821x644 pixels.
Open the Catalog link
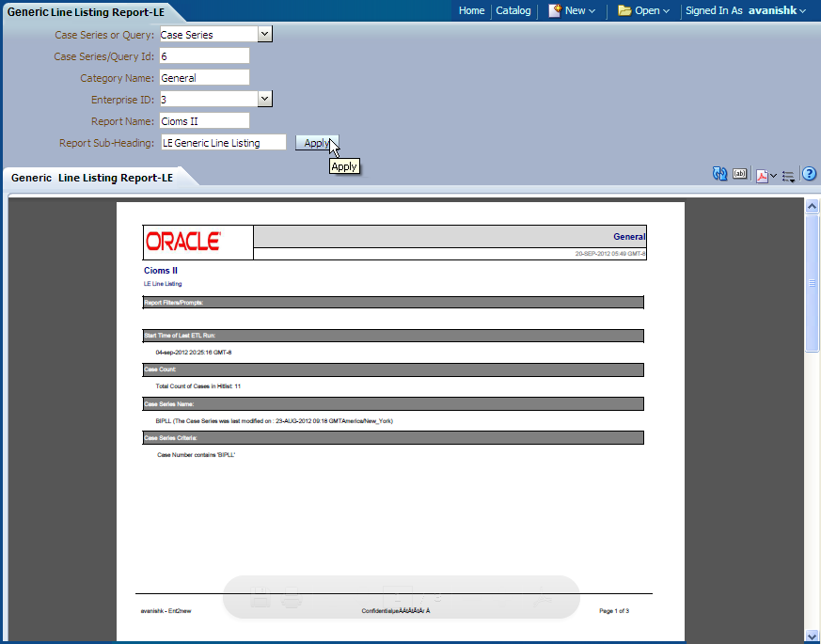(x=513, y=10)
